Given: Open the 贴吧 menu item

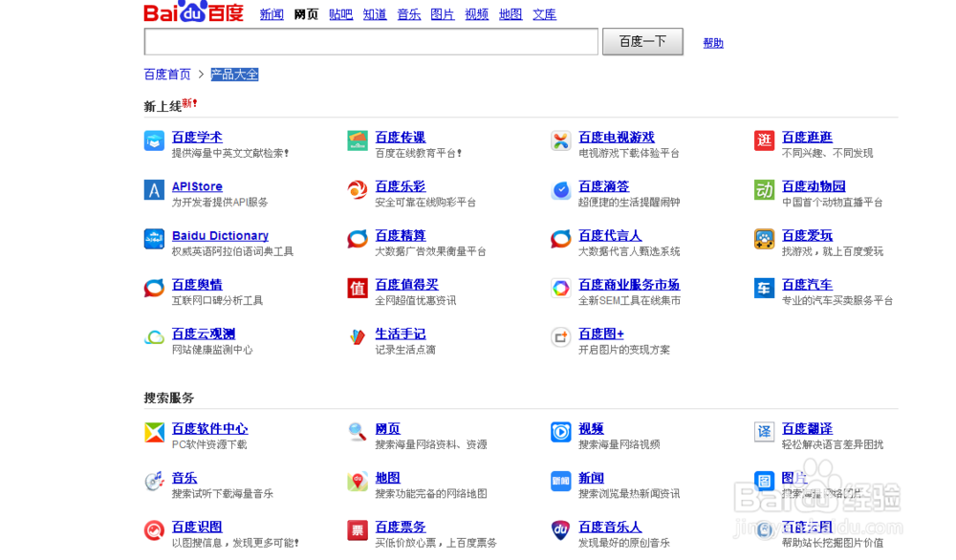Looking at the screenshot, I should 340,13.
